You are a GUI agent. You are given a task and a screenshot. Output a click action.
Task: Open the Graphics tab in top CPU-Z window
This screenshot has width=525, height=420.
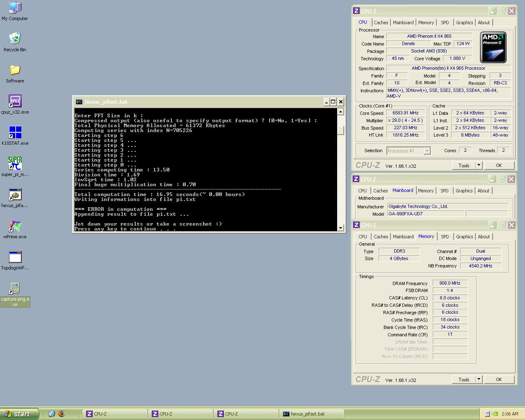[x=465, y=23]
